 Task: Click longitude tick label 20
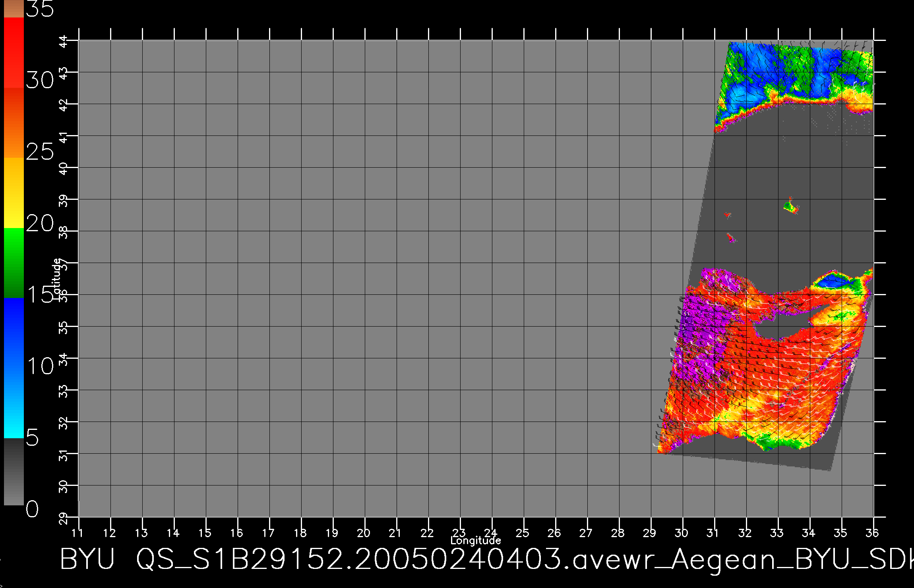364,533
